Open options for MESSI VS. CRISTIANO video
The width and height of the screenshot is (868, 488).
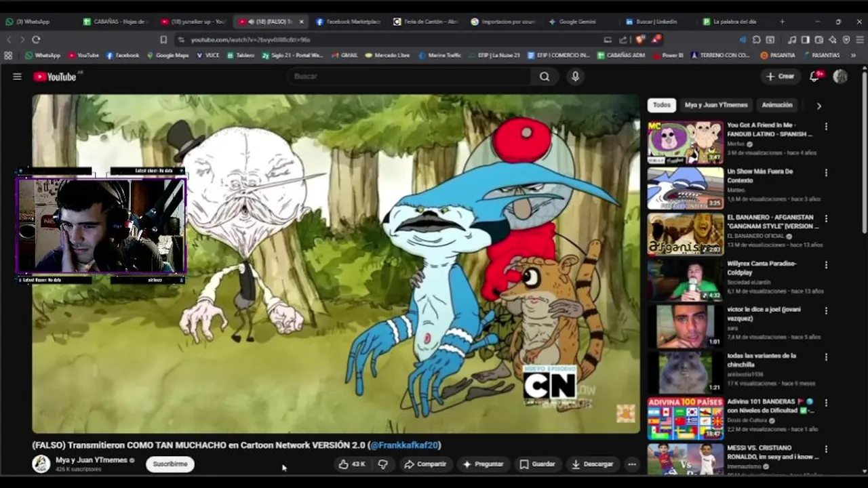point(826,449)
